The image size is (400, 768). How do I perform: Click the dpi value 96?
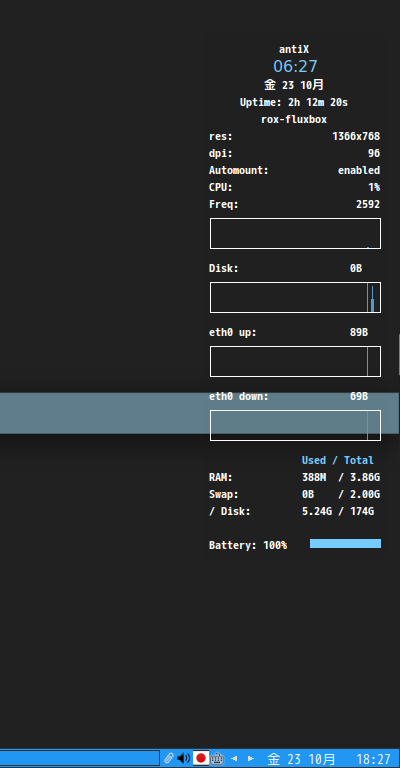[x=374, y=153]
